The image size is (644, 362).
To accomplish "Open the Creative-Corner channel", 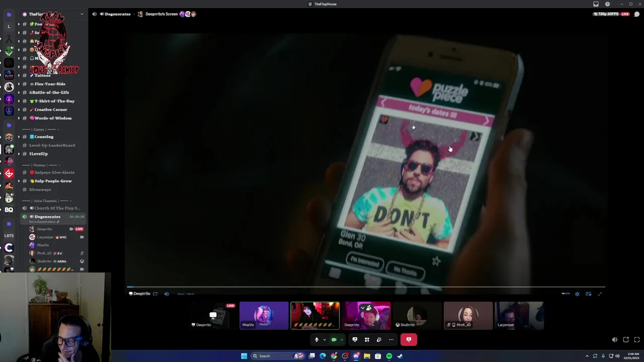I will pyautogui.click(x=48, y=110).
